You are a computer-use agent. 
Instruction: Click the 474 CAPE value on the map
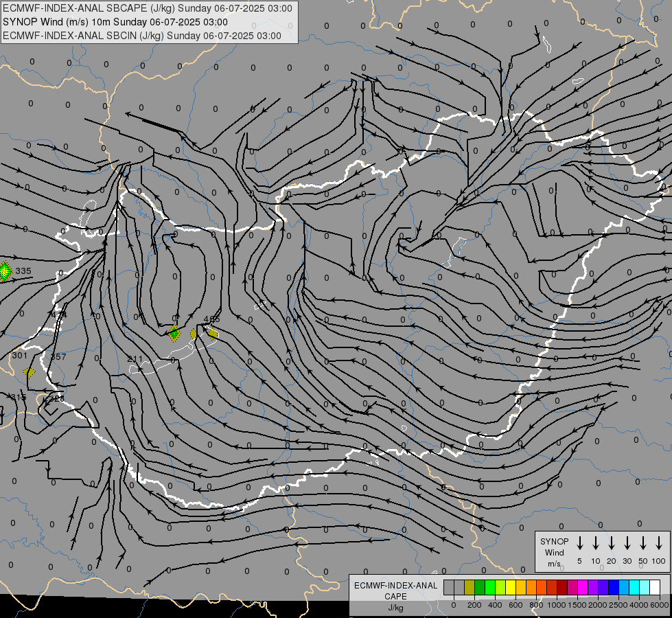click(59, 314)
